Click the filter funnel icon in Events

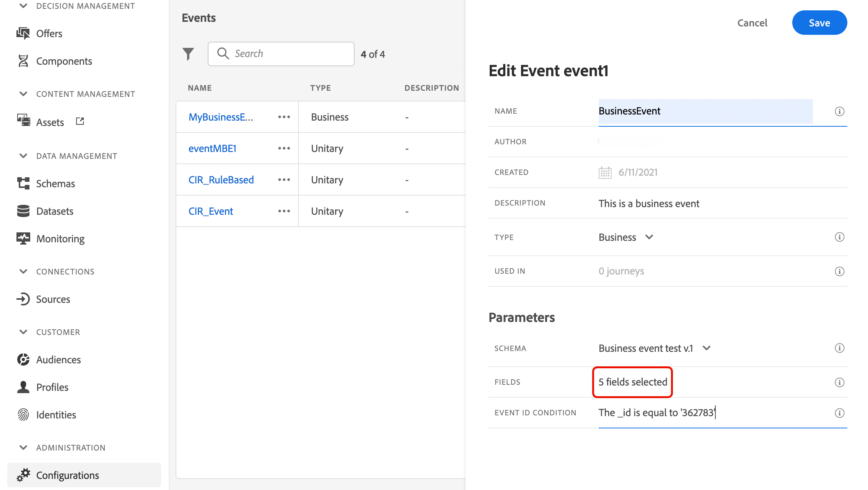pos(188,54)
